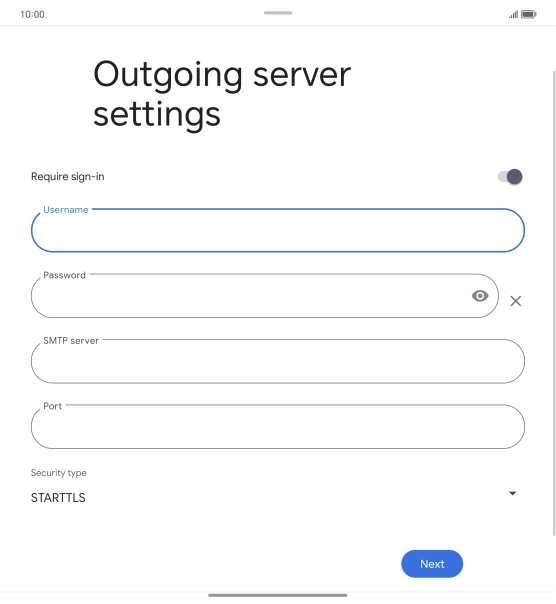This screenshot has height=604, width=556.
Task: Tap the bottom navigation gesture bar
Action: [277, 595]
